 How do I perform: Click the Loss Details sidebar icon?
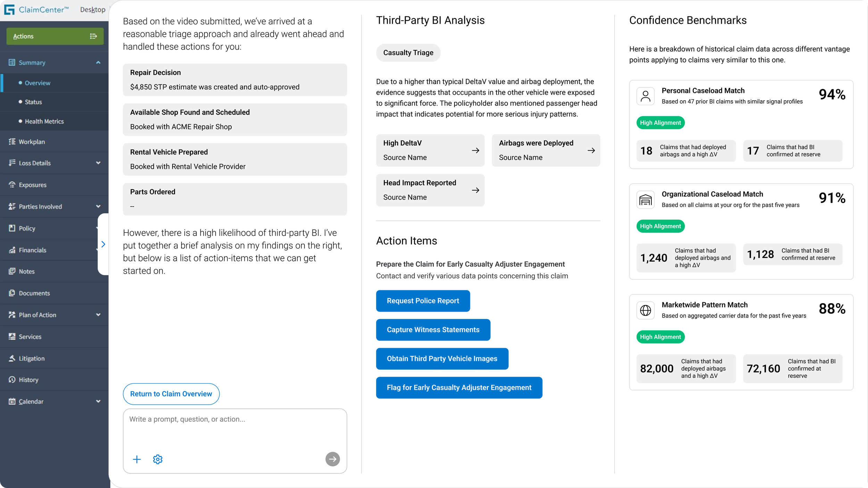click(x=12, y=163)
